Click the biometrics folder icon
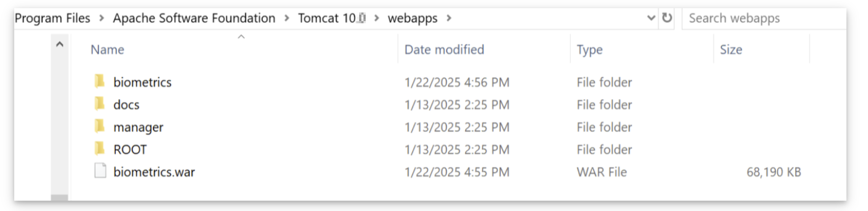 point(100,81)
